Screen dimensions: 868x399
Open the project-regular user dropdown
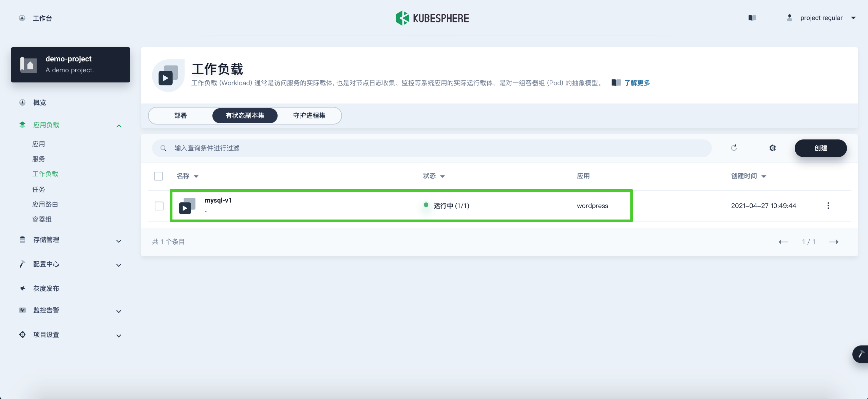(821, 18)
